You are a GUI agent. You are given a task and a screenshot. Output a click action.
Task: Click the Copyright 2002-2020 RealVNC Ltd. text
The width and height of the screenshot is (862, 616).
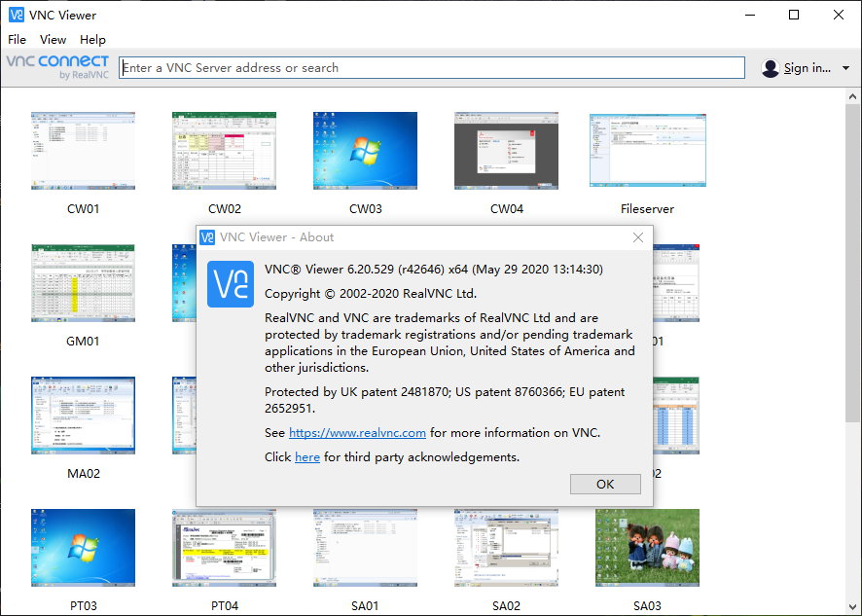point(371,294)
